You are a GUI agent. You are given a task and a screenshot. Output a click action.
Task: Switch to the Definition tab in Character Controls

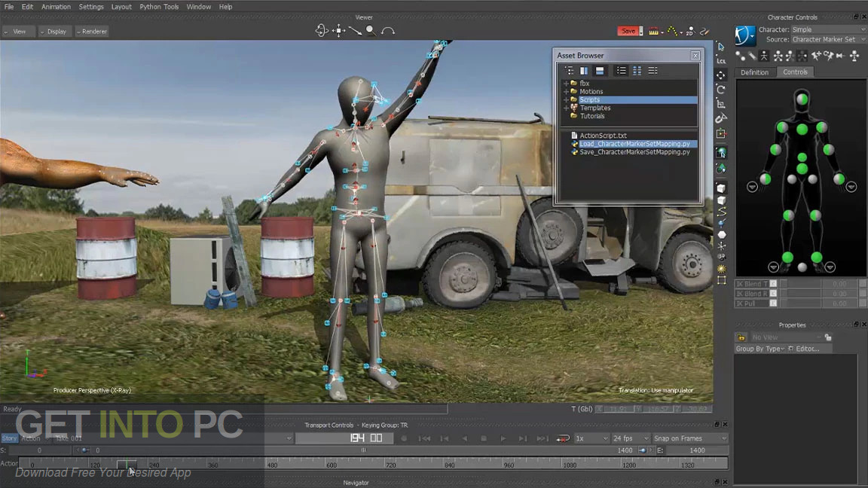[754, 72]
